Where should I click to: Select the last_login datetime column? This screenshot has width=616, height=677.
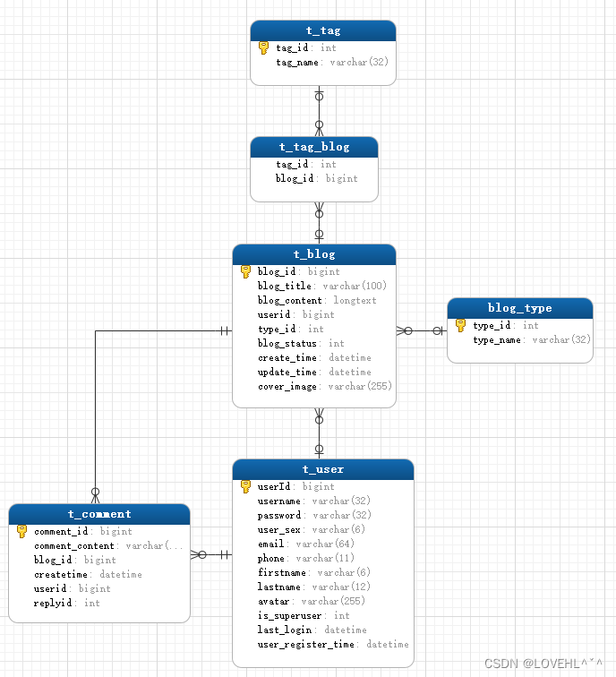[312, 630]
